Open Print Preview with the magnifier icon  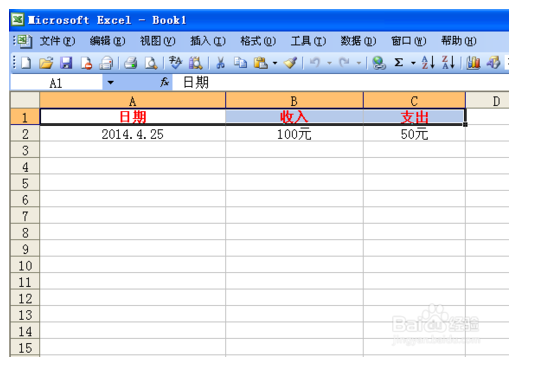coord(151,63)
